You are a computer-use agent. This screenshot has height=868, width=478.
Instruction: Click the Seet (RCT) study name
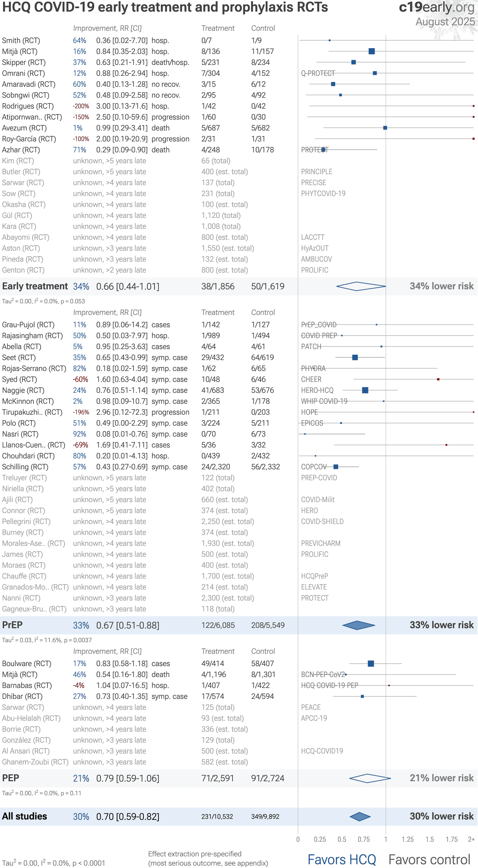coord(19,358)
